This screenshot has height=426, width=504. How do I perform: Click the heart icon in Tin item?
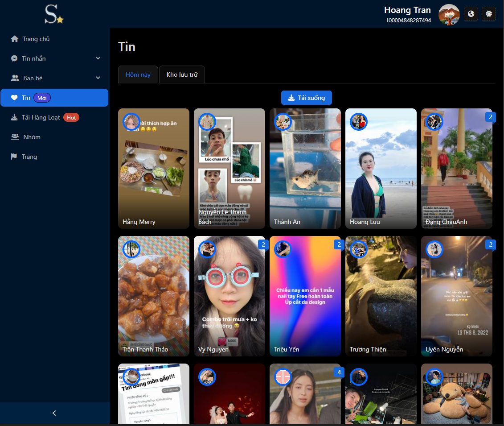(x=14, y=98)
